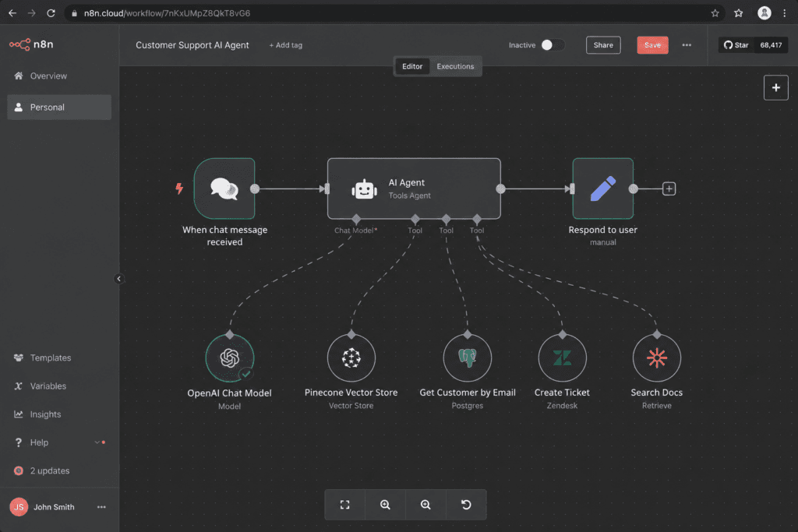Open the workflow more options menu

click(x=687, y=45)
